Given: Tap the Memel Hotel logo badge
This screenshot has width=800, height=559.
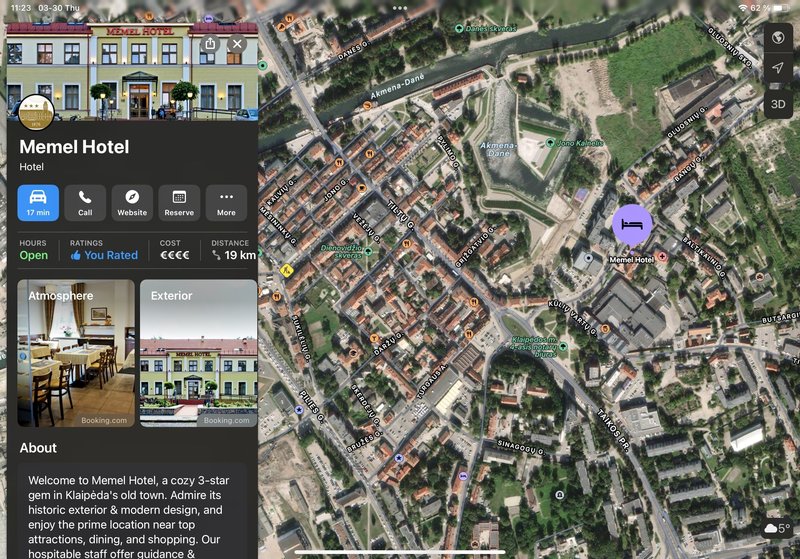Looking at the screenshot, I should tap(36, 113).
